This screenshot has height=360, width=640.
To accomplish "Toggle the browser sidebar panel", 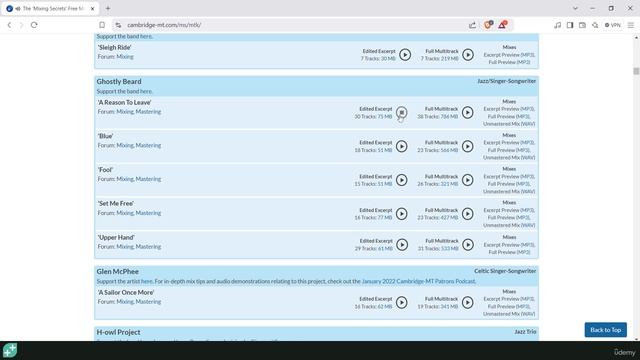I will [x=570, y=25].
